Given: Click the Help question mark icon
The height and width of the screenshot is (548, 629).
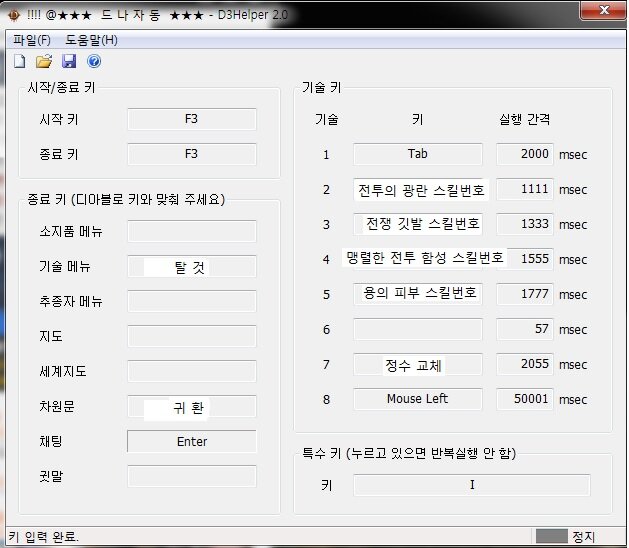Looking at the screenshot, I should pos(94,61).
